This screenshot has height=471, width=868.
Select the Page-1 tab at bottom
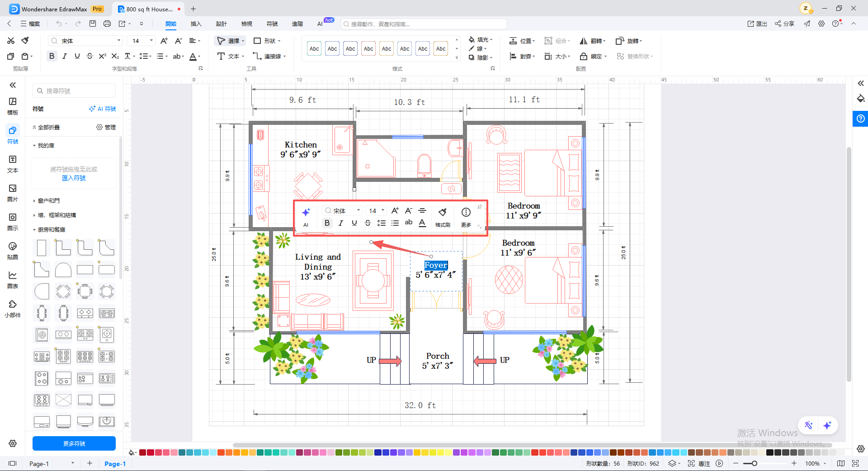115,463
